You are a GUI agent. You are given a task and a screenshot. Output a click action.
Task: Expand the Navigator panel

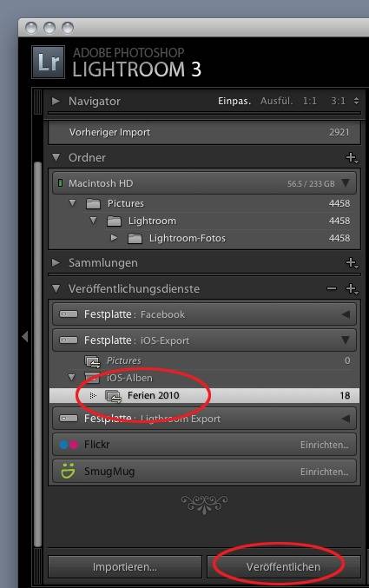coord(56,101)
